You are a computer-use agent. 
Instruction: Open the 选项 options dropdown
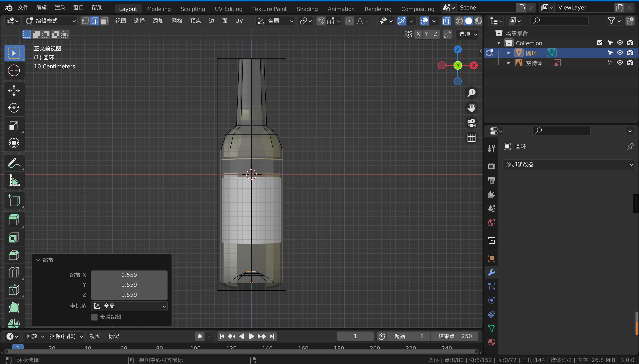pos(468,34)
